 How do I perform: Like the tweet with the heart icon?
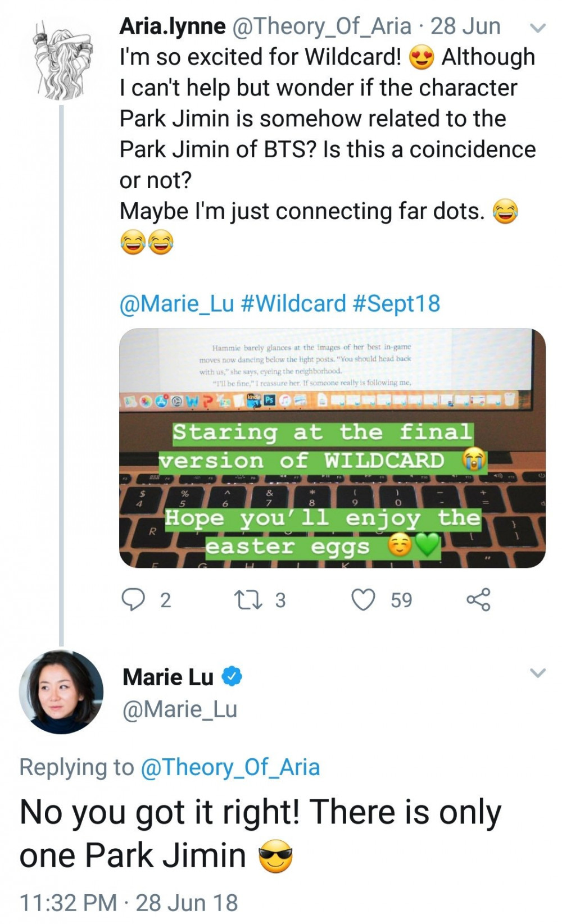pos(363,599)
